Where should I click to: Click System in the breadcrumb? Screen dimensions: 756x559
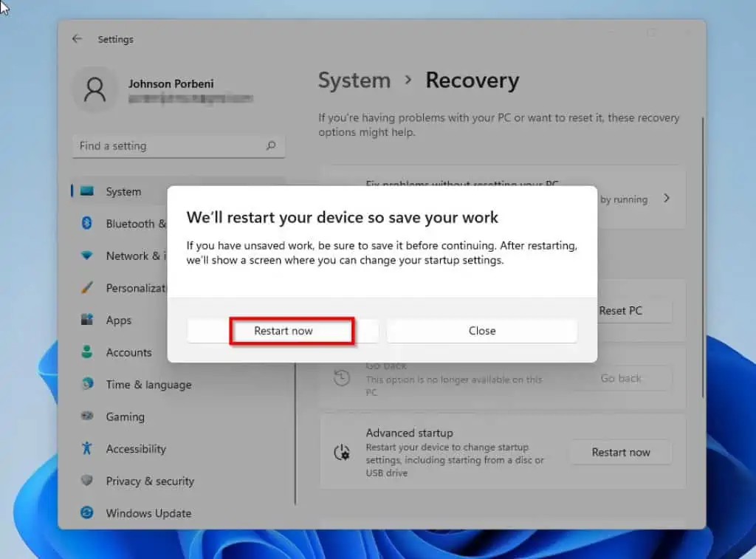click(x=354, y=80)
